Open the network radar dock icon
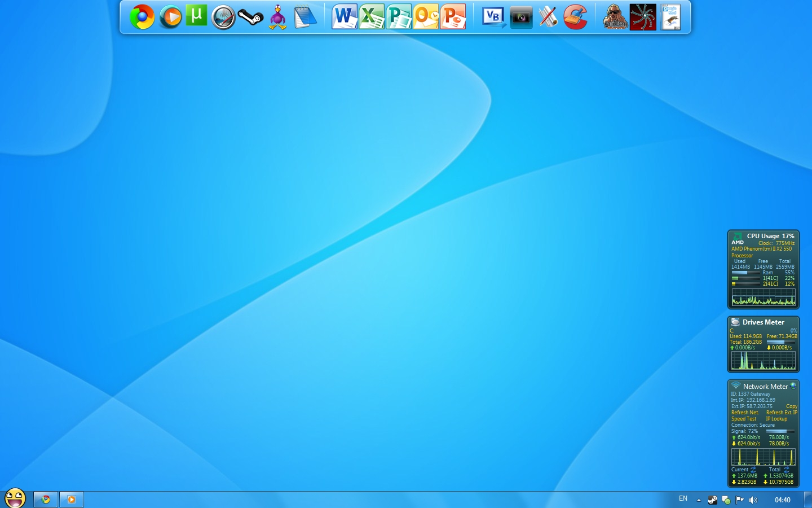The height and width of the screenshot is (508, 812). click(x=223, y=17)
